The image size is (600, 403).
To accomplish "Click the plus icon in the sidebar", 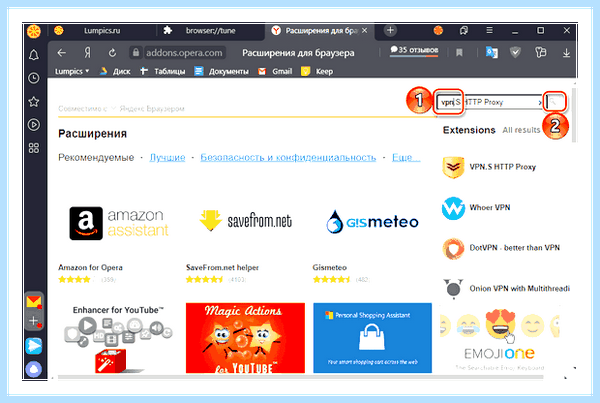I will click(34, 321).
